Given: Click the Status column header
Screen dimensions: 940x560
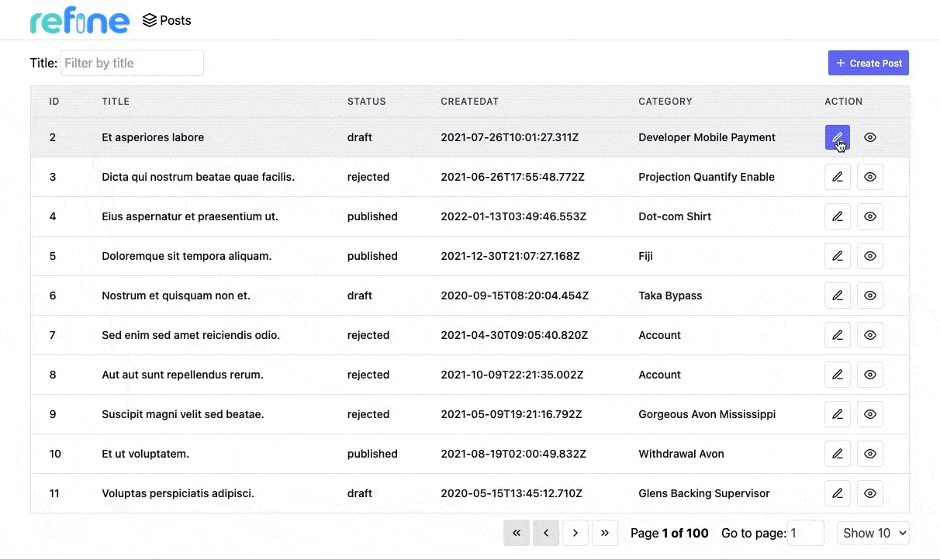Looking at the screenshot, I should pyautogui.click(x=366, y=102).
